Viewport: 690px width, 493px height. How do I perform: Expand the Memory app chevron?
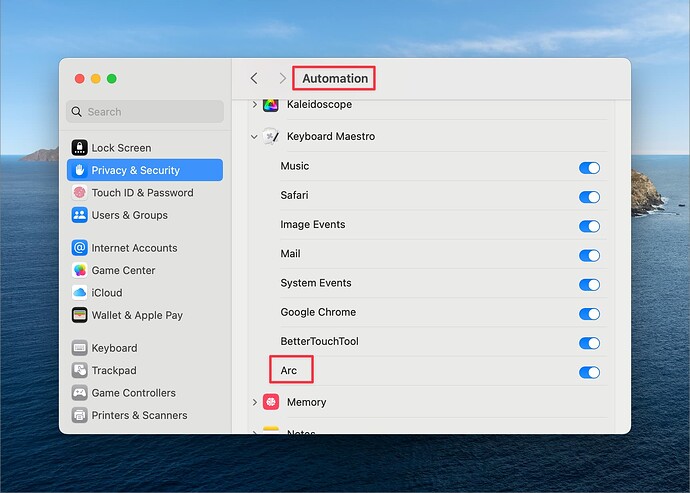pyautogui.click(x=254, y=402)
